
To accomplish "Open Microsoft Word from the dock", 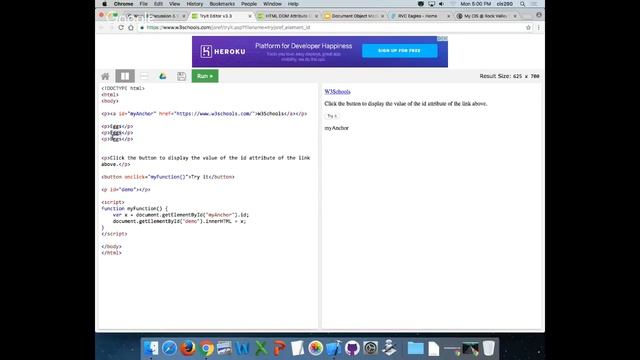I will [243, 348].
